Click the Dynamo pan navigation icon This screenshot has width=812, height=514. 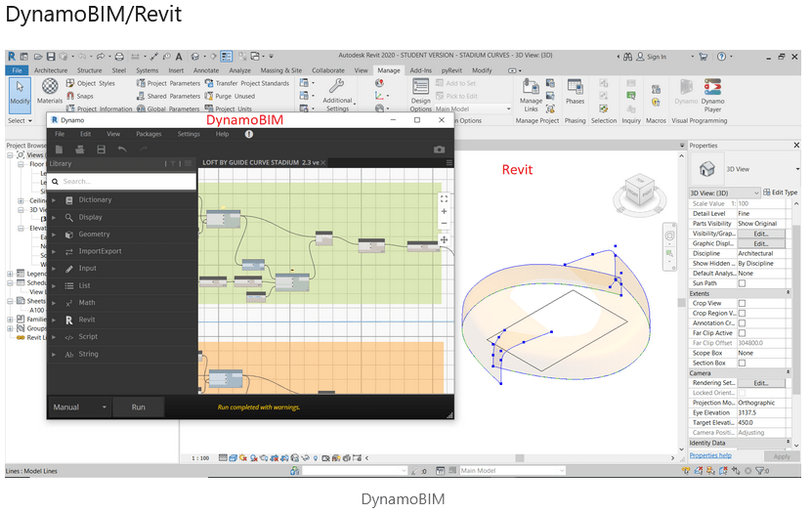click(x=444, y=238)
